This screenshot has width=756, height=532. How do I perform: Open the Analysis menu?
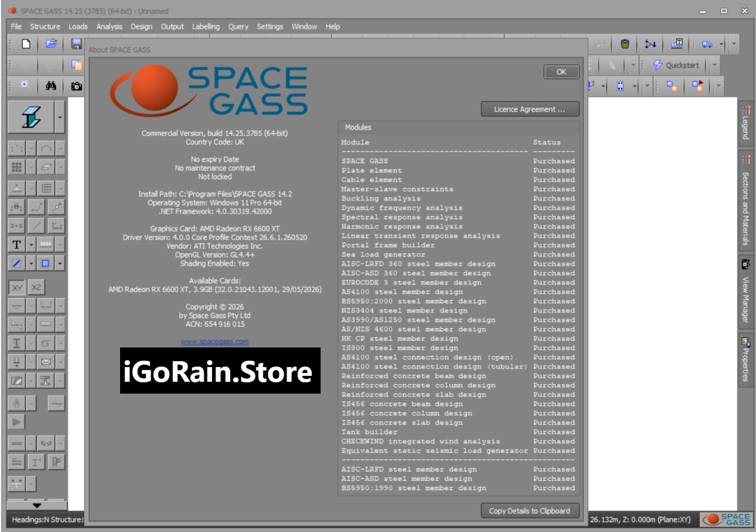click(x=109, y=27)
